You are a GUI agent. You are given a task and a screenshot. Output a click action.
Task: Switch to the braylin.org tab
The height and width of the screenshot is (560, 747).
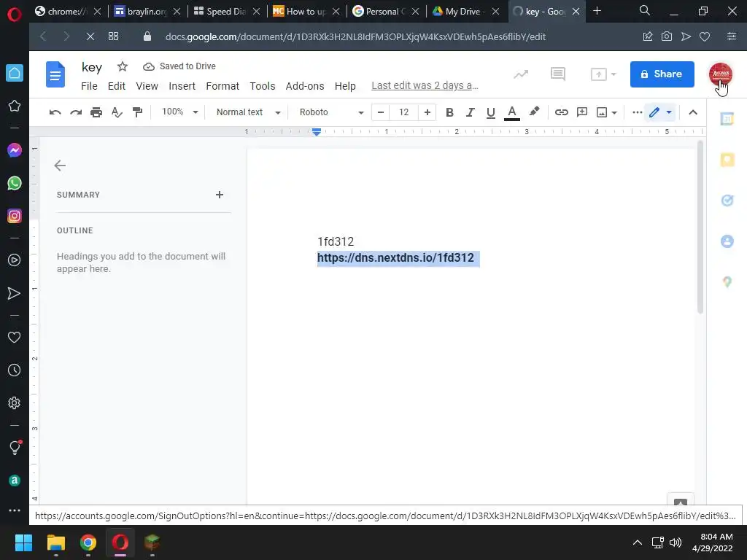tap(147, 12)
